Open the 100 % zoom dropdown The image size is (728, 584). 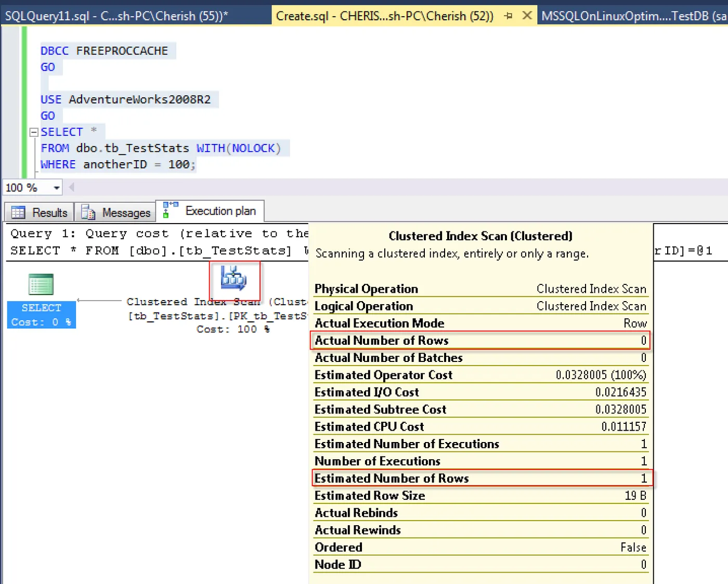[x=56, y=188]
